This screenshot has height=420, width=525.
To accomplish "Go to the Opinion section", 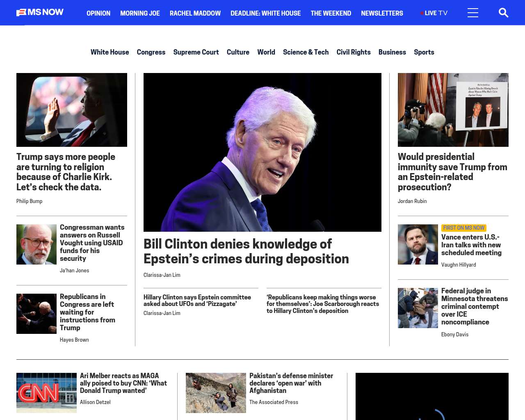I will [98, 13].
